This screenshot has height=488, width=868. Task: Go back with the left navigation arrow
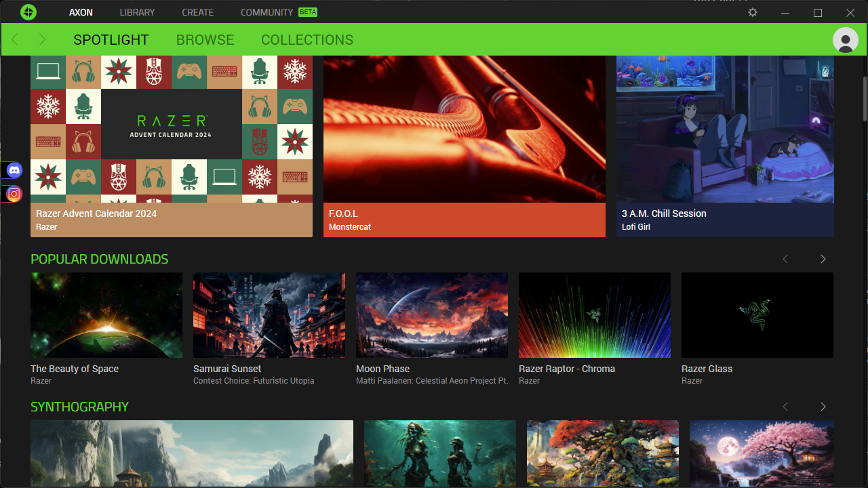pyautogui.click(x=15, y=40)
